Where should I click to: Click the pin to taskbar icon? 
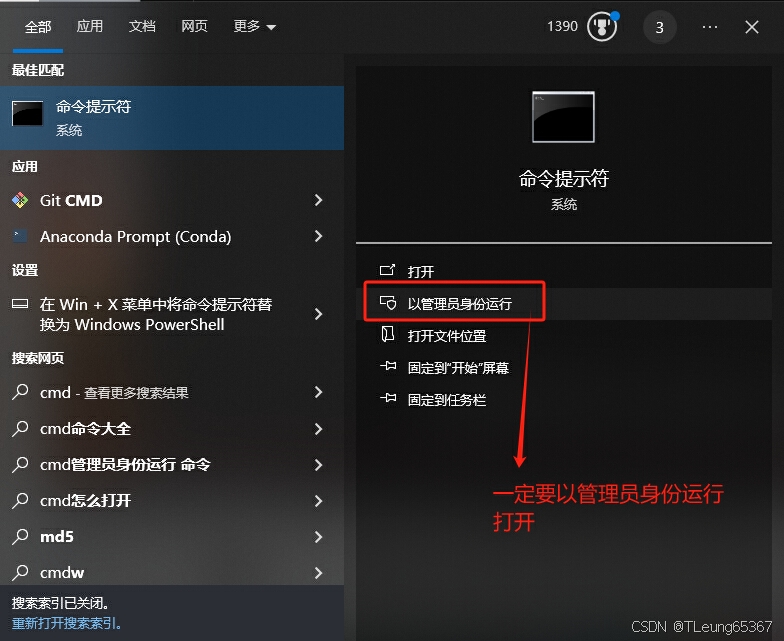tap(388, 398)
